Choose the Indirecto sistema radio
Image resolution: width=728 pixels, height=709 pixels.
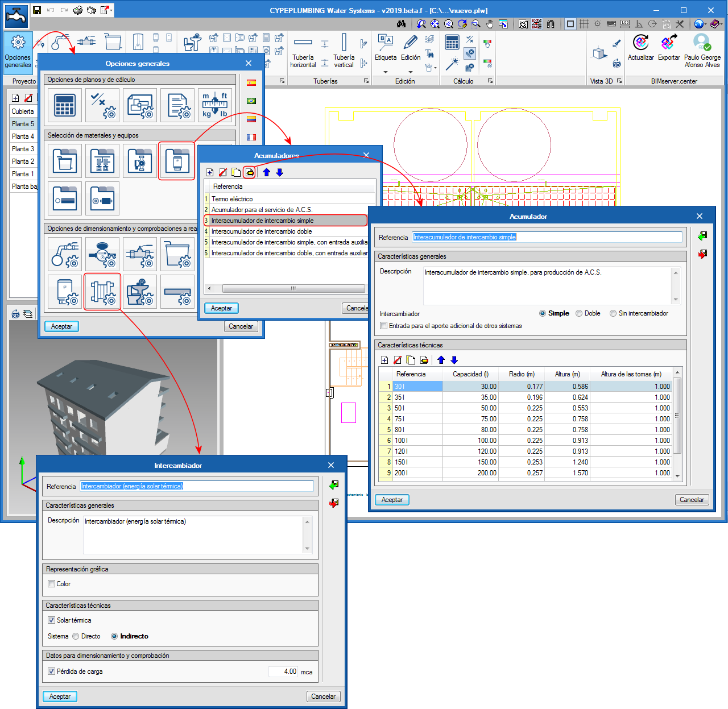[x=114, y=636]
